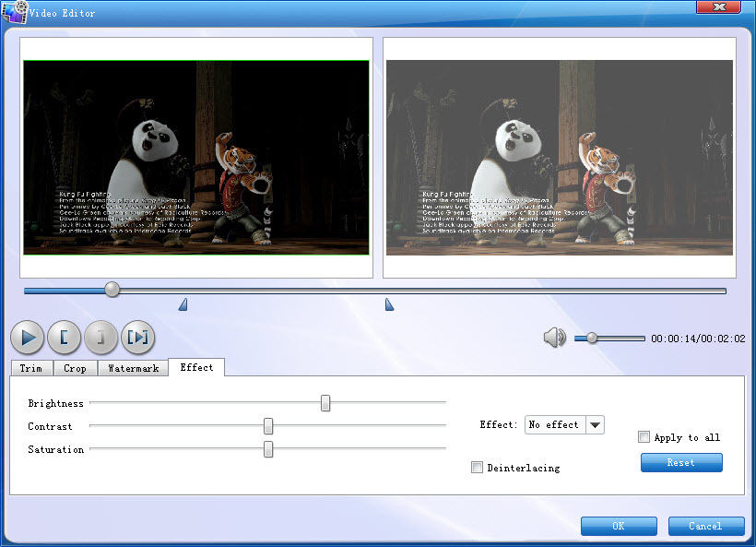
Task: Click the Reset button
Action: click(x=681, y=462)
